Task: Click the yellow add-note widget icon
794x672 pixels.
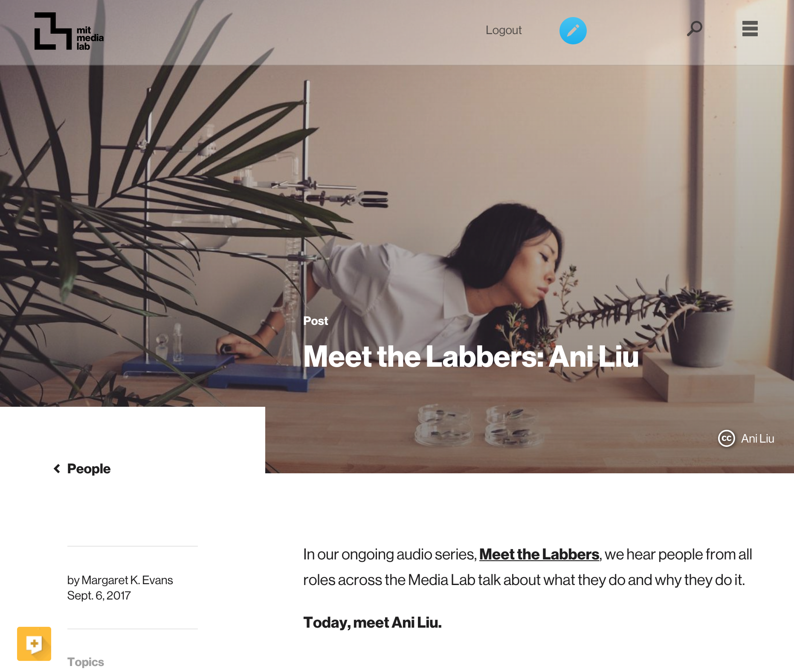Action: pos(34,643)
